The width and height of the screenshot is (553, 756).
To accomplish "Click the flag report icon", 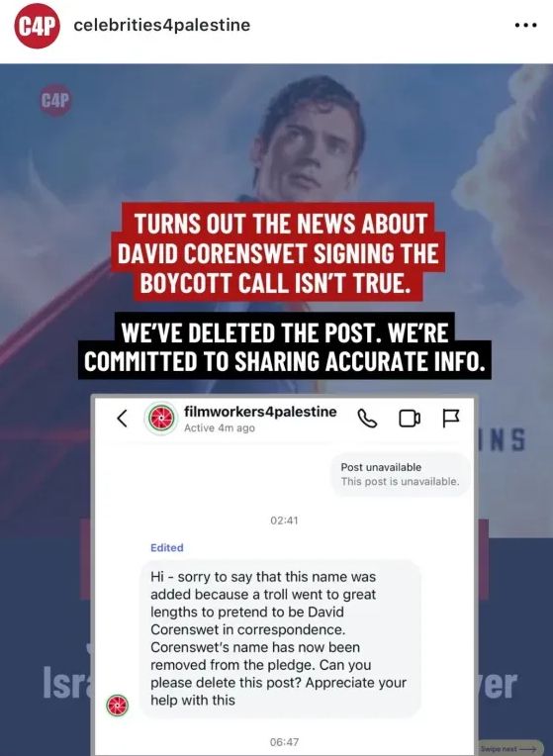I will pyautogui.click(x=451, y=418).
